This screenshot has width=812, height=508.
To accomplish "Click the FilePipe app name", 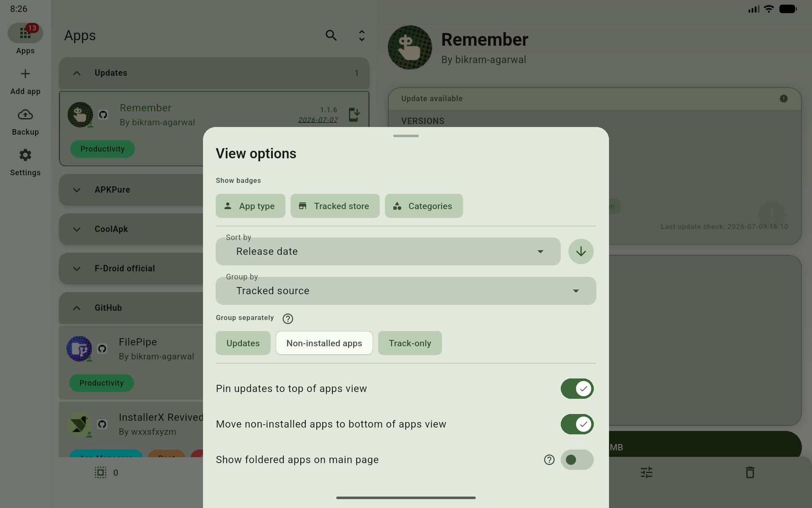I will [138, 342].
